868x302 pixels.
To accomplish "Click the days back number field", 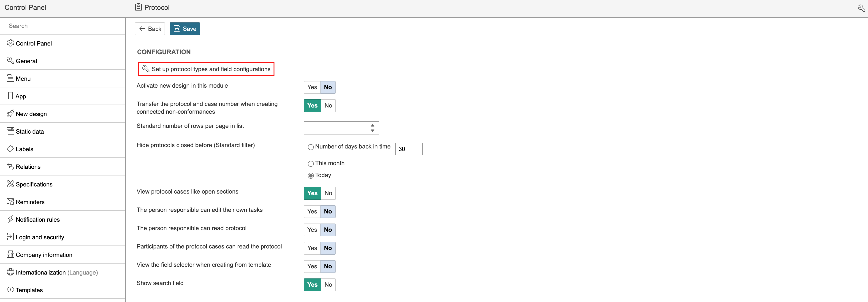I will tap(408, 149).
